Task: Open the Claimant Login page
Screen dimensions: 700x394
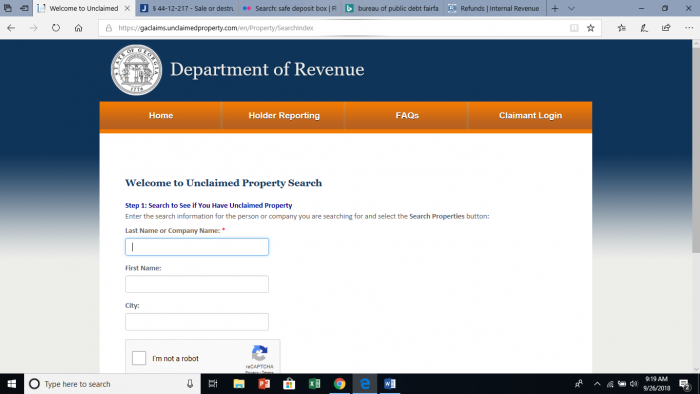Action: coord(530,115)
